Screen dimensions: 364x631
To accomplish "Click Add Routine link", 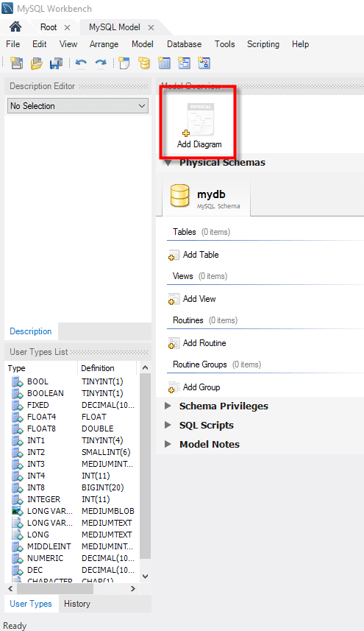I will coord(204,343).
